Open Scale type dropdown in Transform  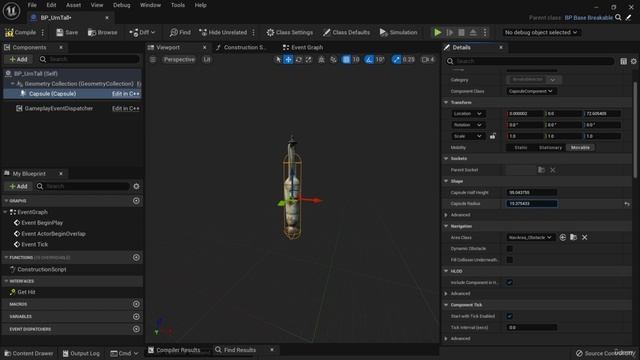[468, 136]
